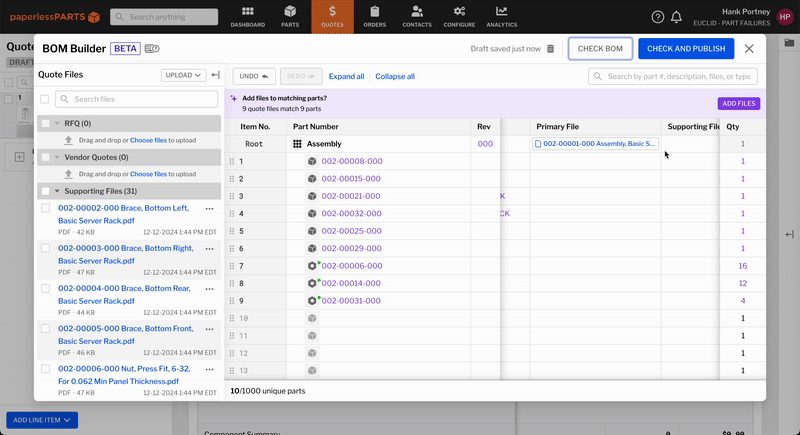The image size is (800, 435).
Task: Click hardware icon for 002-00006-000
Action: pos(312,266)
